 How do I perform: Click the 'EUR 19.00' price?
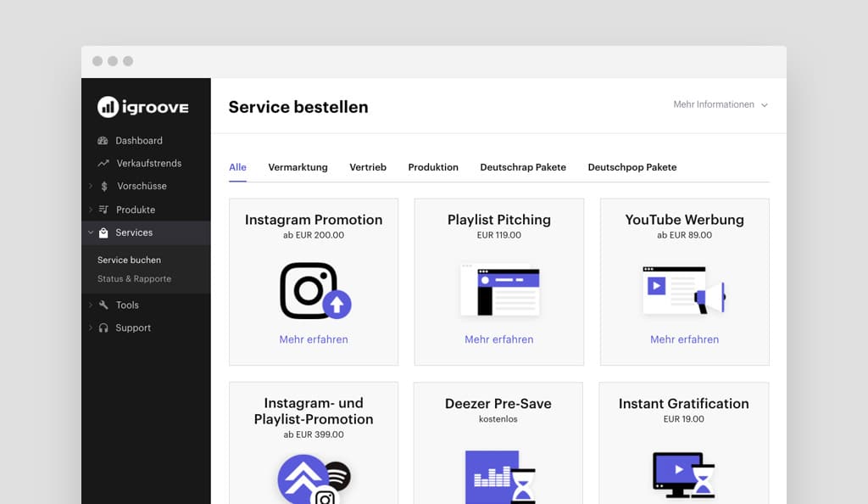pos(684,419)
